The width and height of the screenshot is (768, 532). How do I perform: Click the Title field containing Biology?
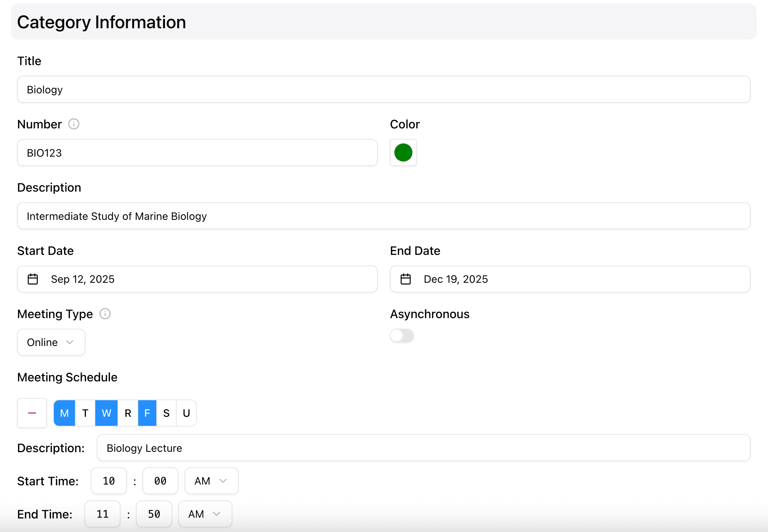tap(383, 89)
